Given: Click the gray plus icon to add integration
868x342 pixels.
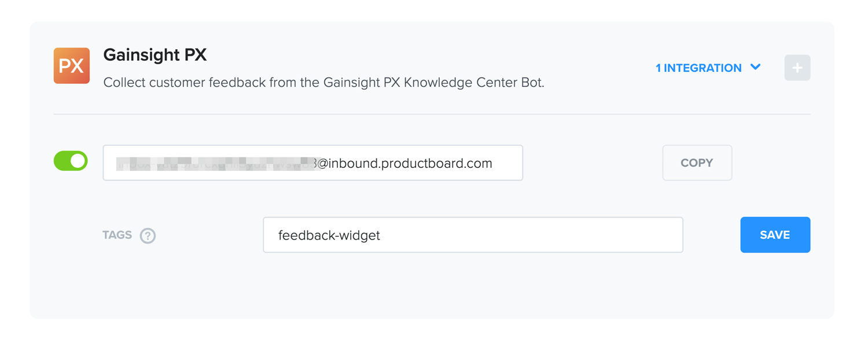Looking at the screenshot, I should (797, 68).
